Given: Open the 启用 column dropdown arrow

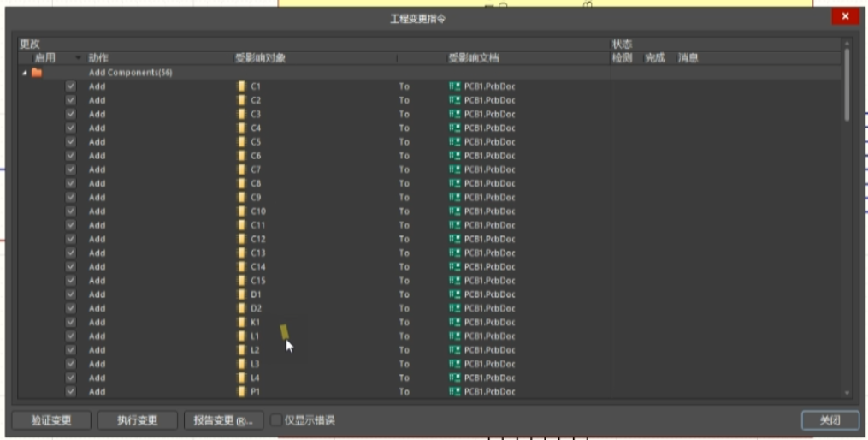Looking at the screenshot, I should tap(78, 58).
